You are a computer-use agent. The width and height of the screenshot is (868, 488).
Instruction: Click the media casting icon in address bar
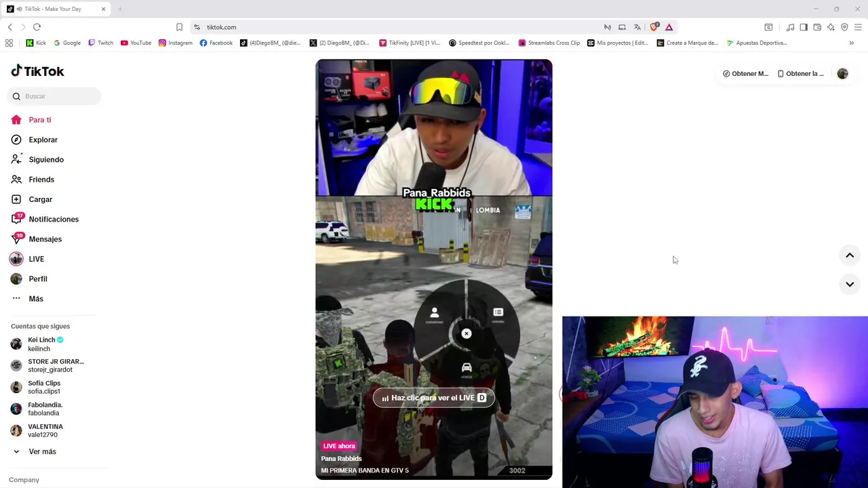[x=622, y=27]
